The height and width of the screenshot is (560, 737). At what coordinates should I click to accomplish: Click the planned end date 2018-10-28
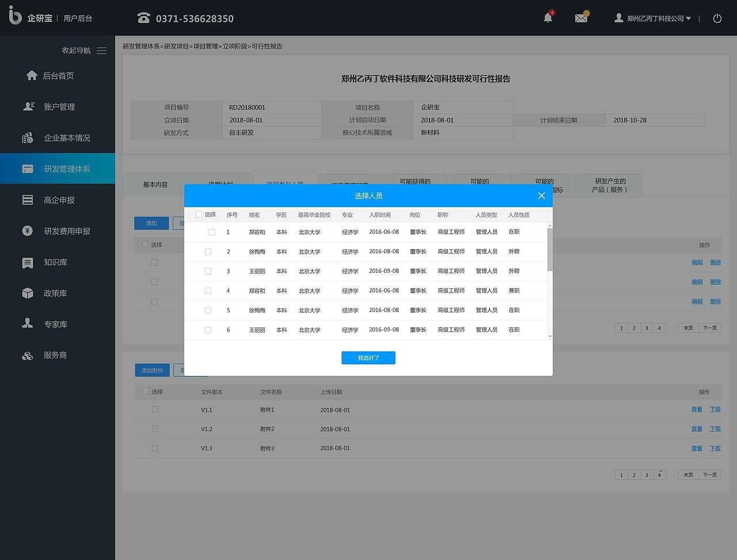click(x=630, y=120)
